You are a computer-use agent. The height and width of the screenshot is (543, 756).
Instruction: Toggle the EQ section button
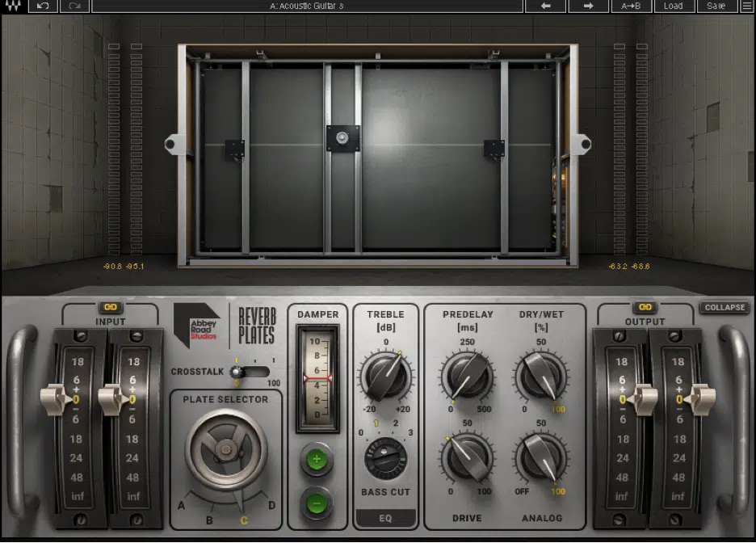click(x=386, y=519)
